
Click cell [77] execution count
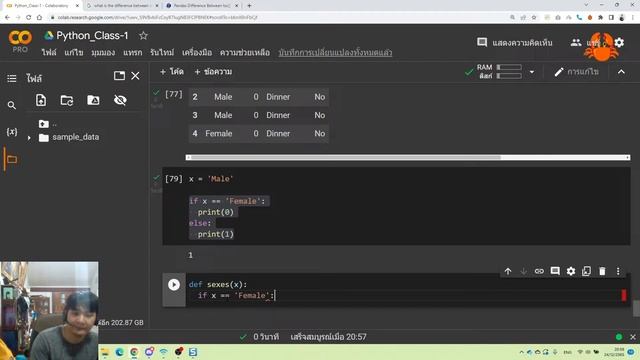[x=173, y=94]
